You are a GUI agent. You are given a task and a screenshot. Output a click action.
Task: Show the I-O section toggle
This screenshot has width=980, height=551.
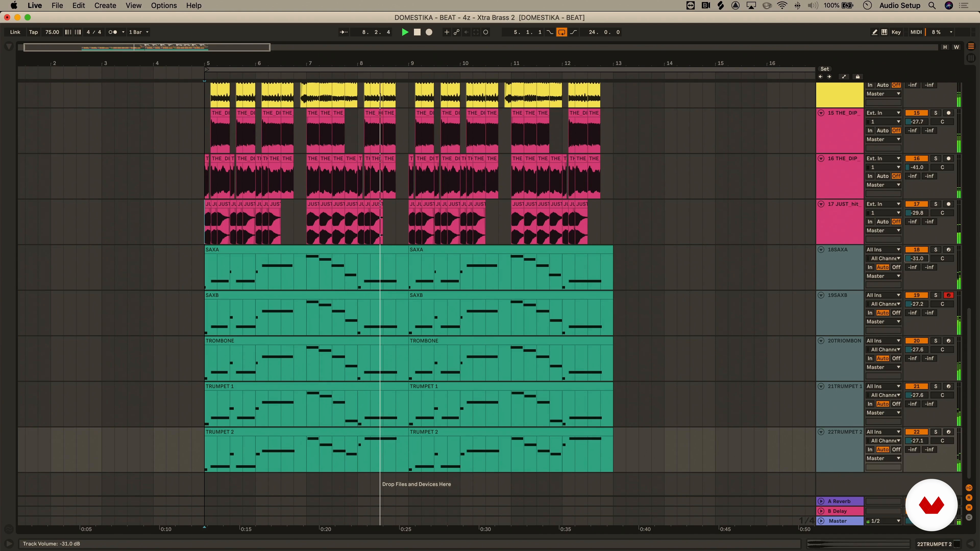pos(969,488)
